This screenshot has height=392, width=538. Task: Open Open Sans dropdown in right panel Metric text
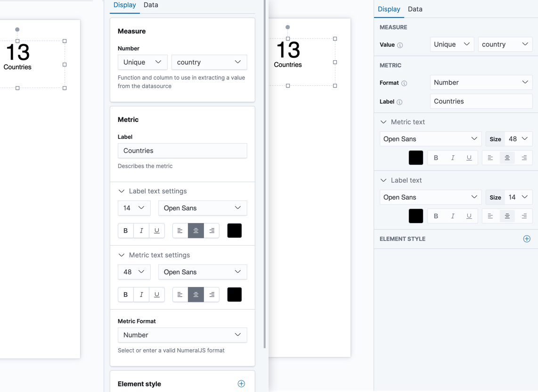point(431,139)
